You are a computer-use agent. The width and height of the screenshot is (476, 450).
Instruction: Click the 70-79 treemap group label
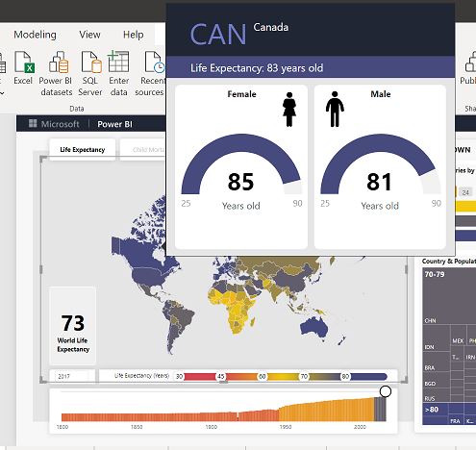pos(435,274)
